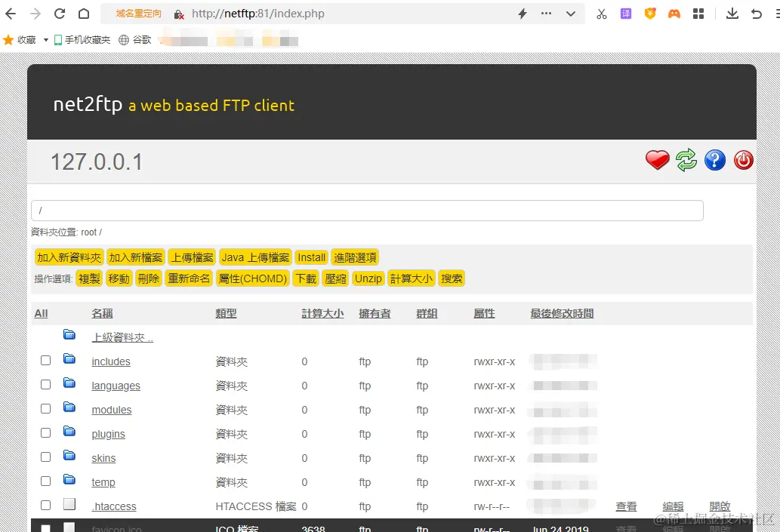
Task: Click 查看 view link for .htaccess
Action: pos(626,506)
